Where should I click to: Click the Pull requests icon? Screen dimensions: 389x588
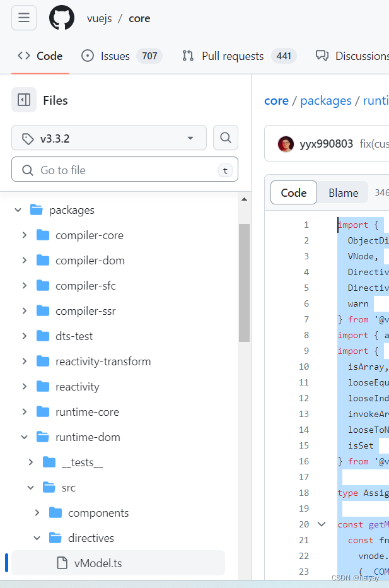point(188,56)
